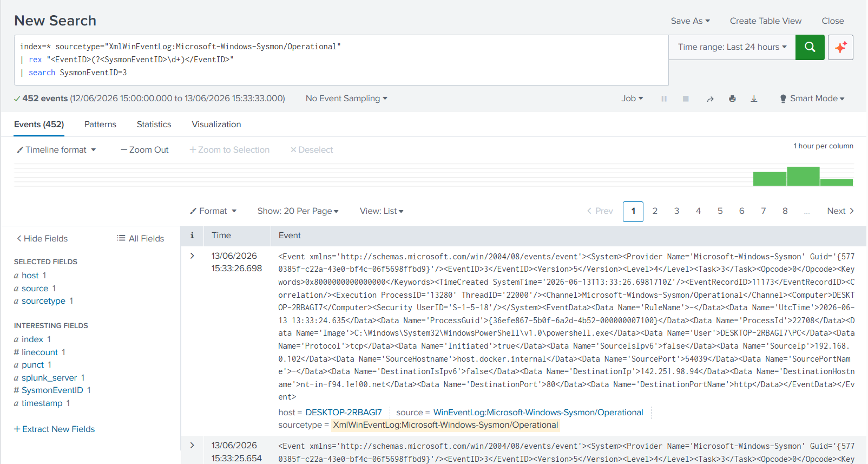The width and height of the screenshot is (868, 464).
Task: Go to results page 3
Action: click(x=676, y=211)
